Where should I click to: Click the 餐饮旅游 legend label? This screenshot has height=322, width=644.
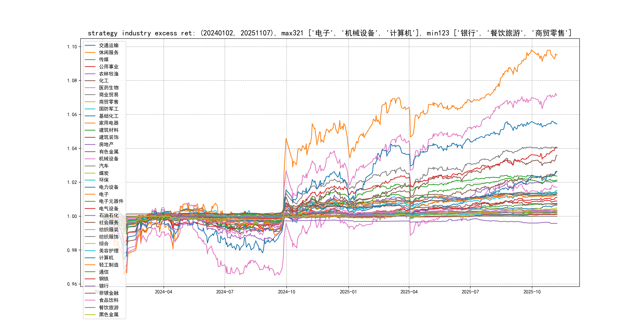[109, 307]
